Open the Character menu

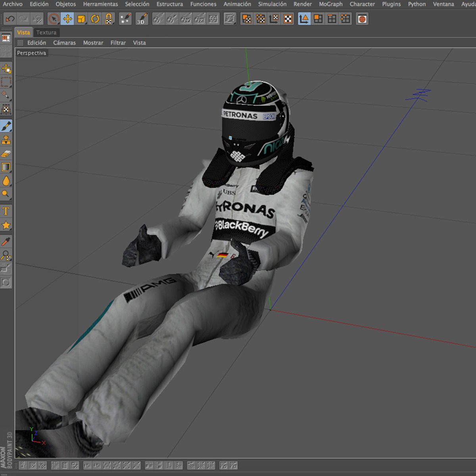click(x=362, y=4)
